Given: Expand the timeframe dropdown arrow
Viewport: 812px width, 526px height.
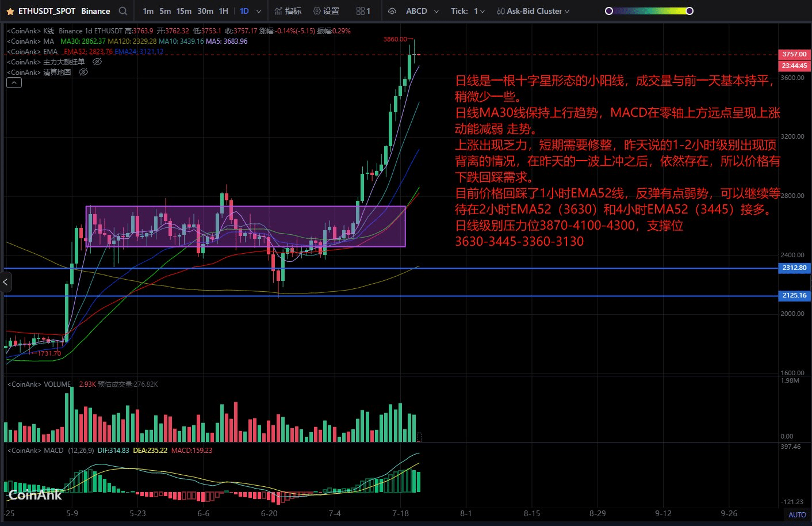Looking at the screenshot, I should (x=259, y=11).
